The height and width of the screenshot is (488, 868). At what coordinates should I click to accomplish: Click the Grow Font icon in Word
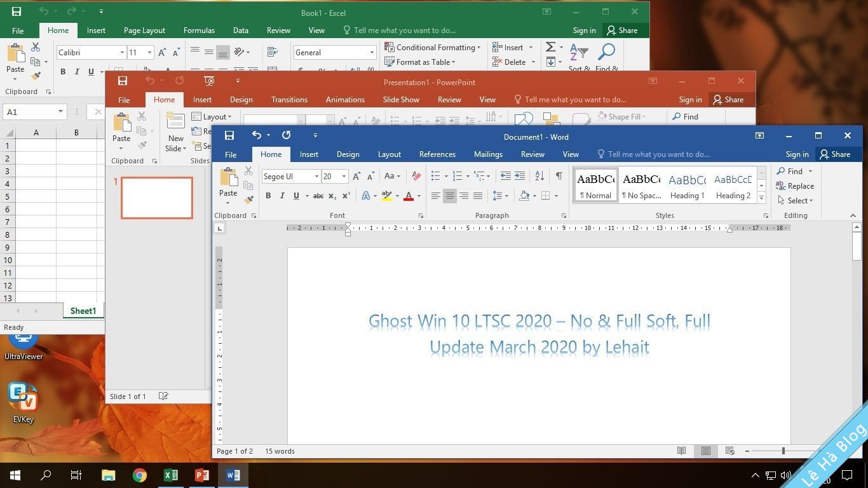356,176
